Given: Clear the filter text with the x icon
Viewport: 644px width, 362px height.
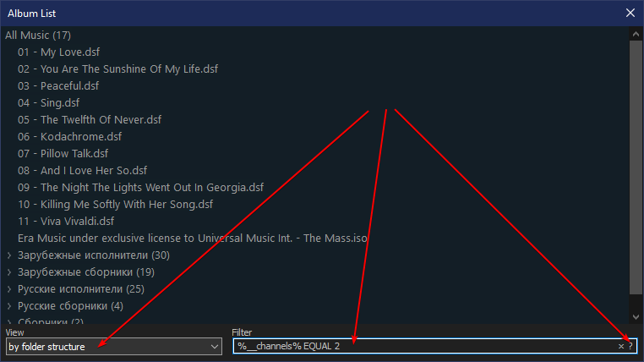Looking at the screenshot, I should coord(621,347).
